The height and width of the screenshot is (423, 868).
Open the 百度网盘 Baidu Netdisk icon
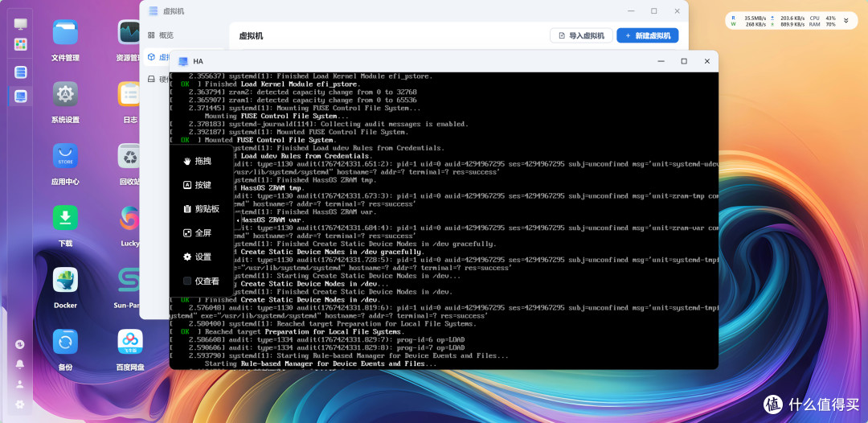point(130,342)
